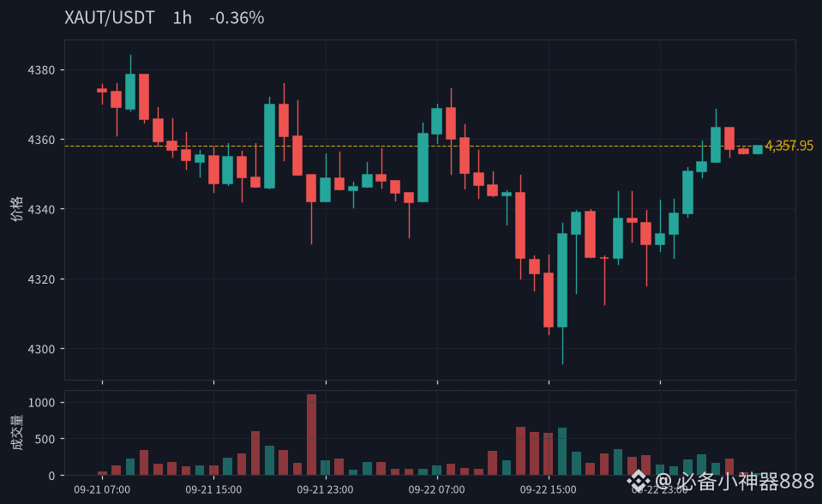This screenshot has height=504, width=822.
Task: Click the 4380 price axis label
Action: click(41, 70)
